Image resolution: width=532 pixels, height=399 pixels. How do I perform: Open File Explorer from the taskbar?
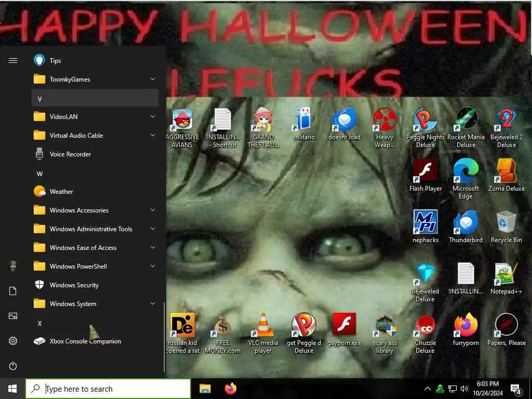205,389
